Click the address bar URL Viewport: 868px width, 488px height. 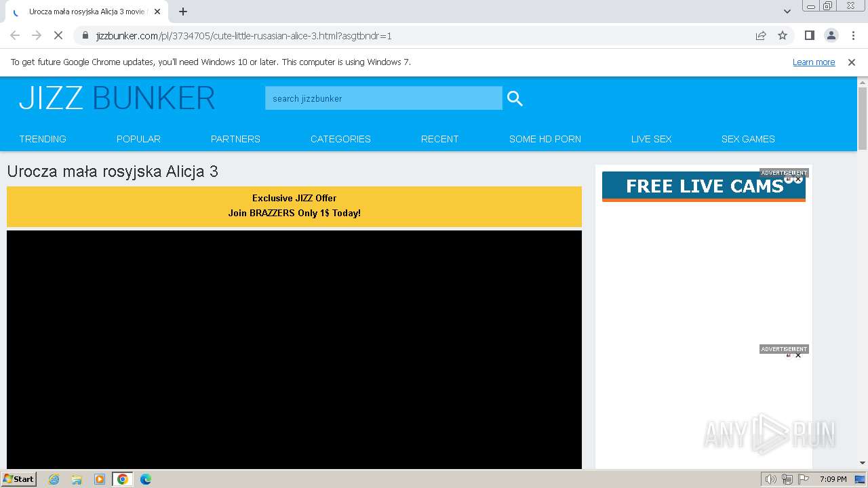[244, 35]
